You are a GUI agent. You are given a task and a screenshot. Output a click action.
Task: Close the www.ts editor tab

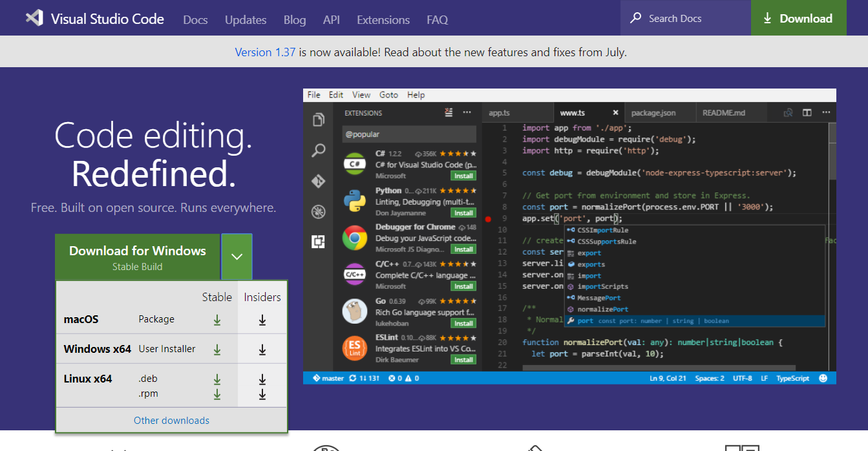(x=615, y=112)
